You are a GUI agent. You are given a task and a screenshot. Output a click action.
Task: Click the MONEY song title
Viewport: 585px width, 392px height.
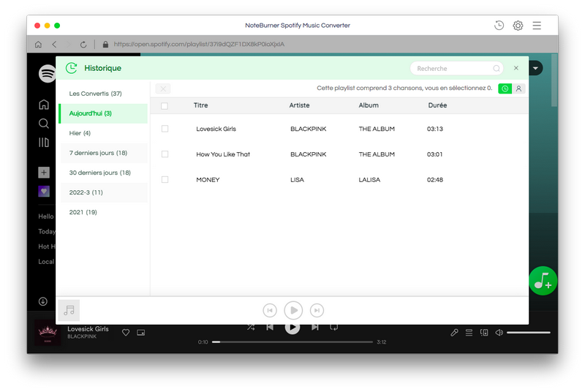coord(208,179)
